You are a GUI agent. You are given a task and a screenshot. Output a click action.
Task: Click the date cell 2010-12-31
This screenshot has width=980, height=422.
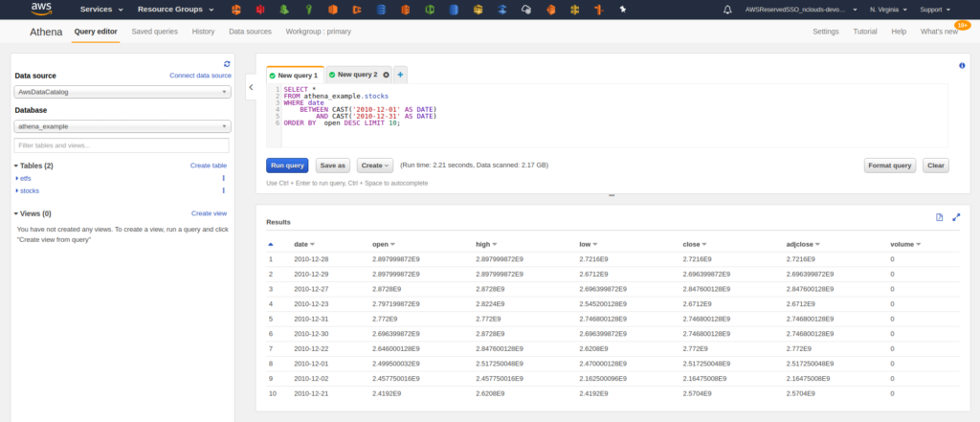[311, 319]
